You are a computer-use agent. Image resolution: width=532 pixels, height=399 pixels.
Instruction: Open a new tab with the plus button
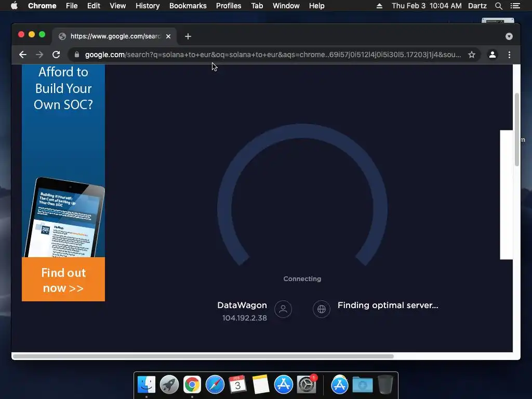click(188, 36)
